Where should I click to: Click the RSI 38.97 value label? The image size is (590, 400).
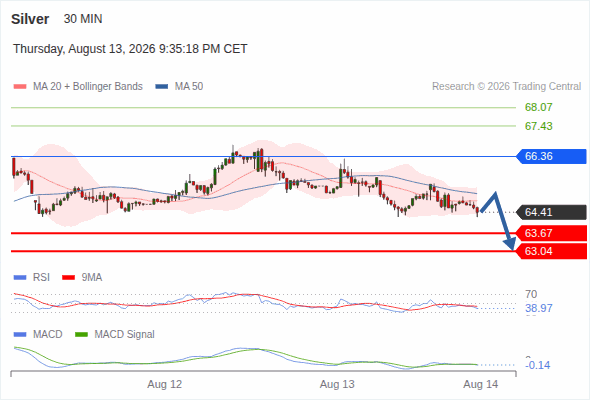(538, 309)
